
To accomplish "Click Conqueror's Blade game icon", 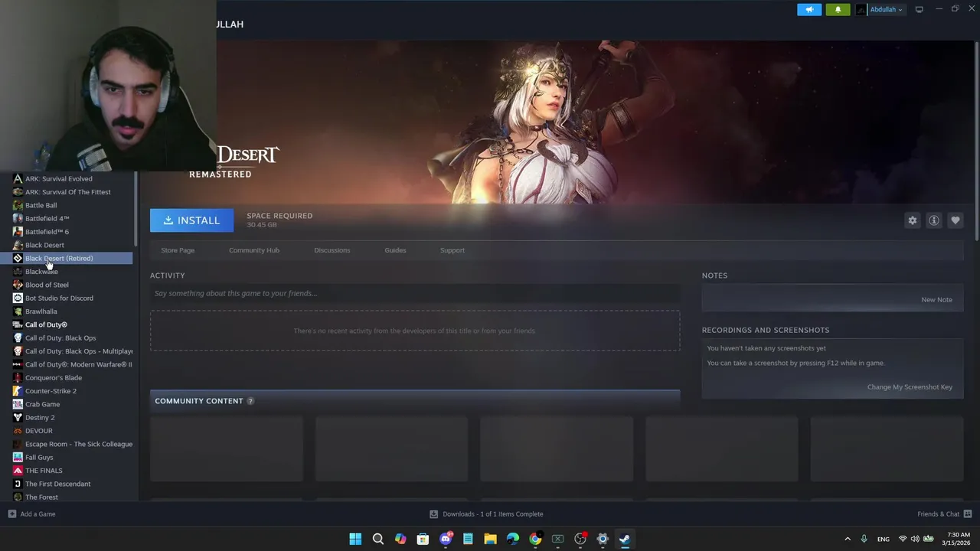I will click(x=18, y=377).
